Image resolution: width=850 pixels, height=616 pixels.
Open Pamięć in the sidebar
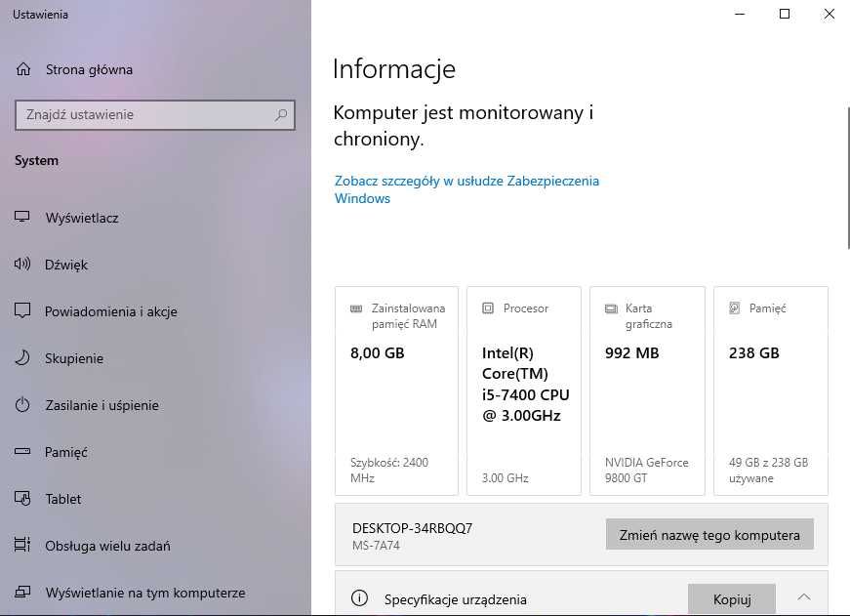point(65,452)
